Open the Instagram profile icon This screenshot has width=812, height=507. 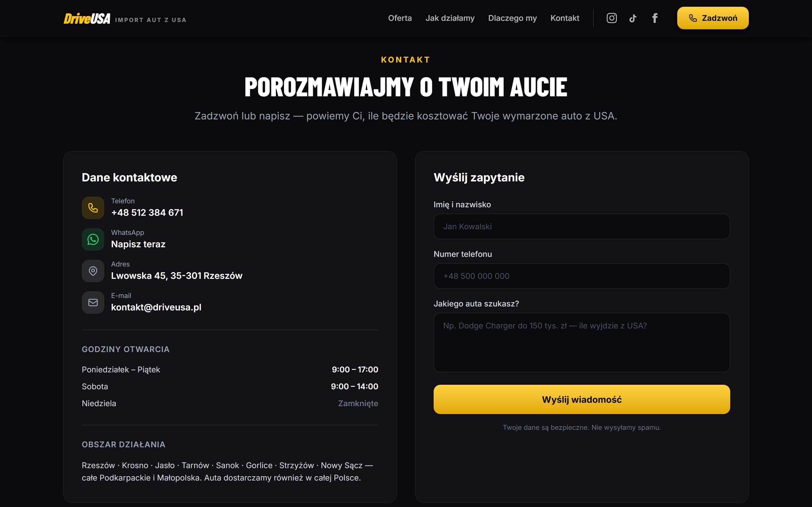tap(611, 18)
